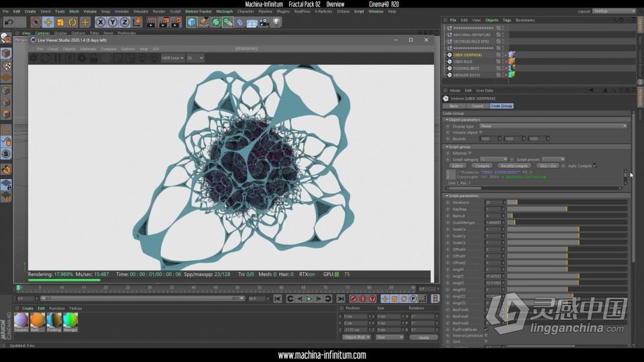Viewport: 644px width, 362px height.
Task: Open the Spline Pen tool
Action: (204, 22)
